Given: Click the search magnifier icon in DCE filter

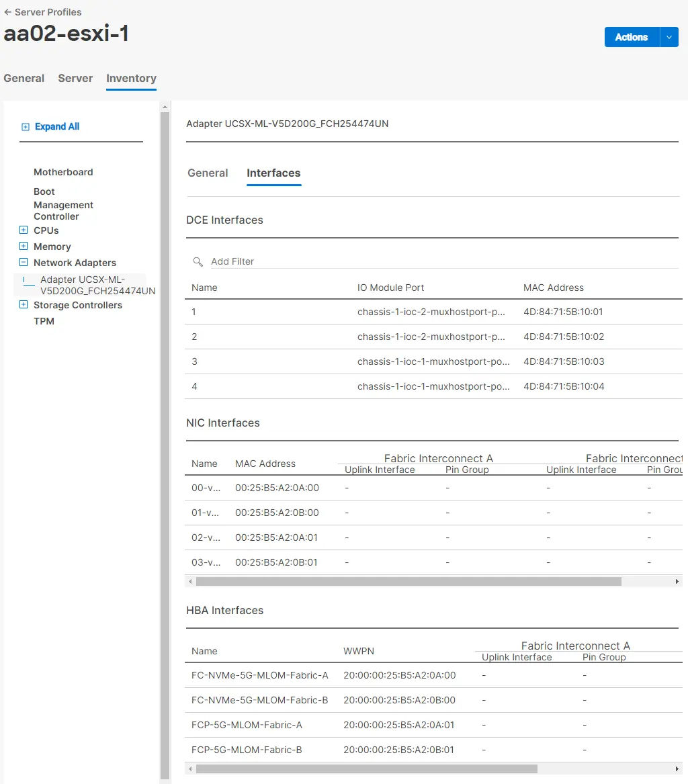Looking at the screenshot, I should (198, 261).
